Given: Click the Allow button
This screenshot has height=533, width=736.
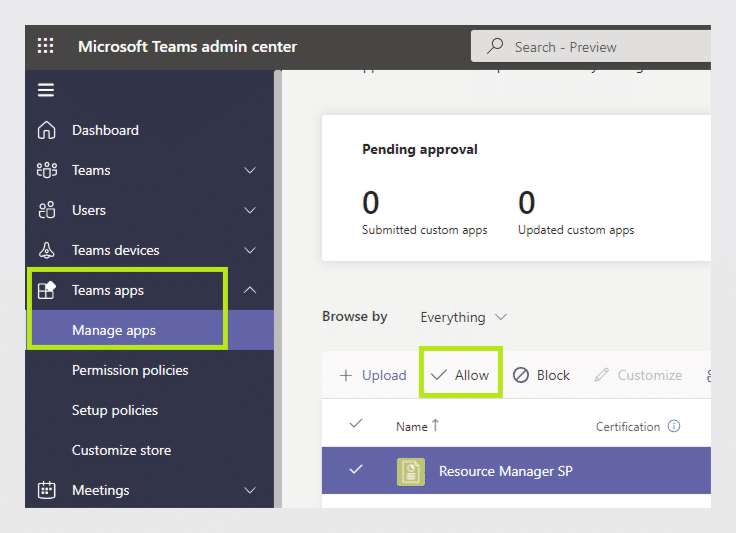Looking at the screenshot, I should pos(460,375).
